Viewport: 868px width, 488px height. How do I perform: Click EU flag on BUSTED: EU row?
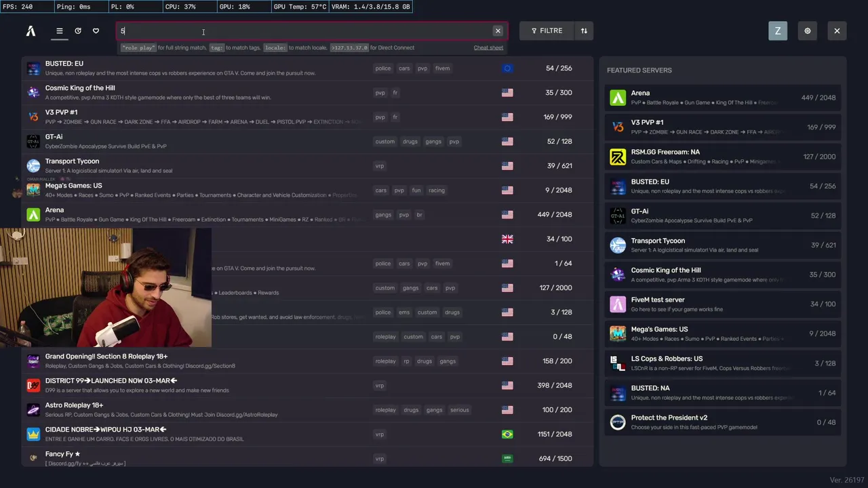[507, 68]
